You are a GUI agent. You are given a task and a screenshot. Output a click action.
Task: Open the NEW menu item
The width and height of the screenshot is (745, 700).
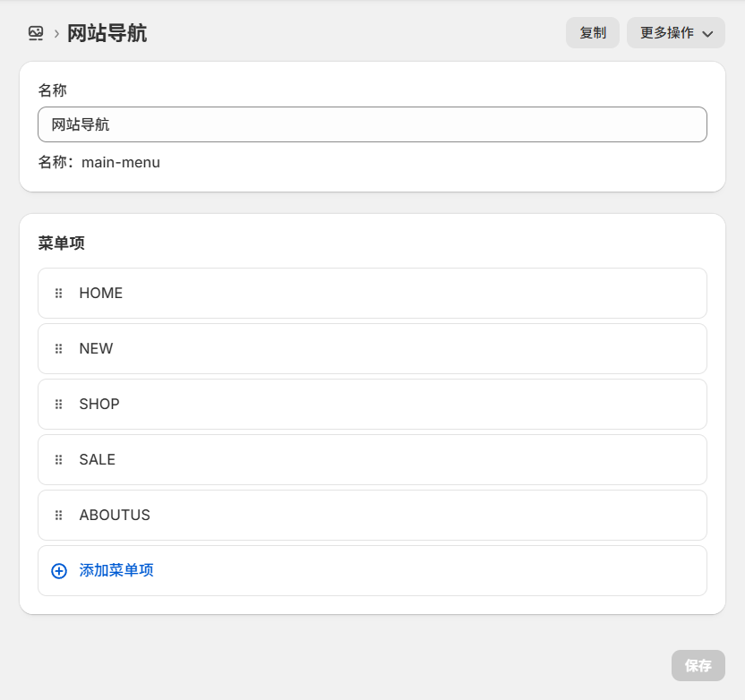coord(96,348)
